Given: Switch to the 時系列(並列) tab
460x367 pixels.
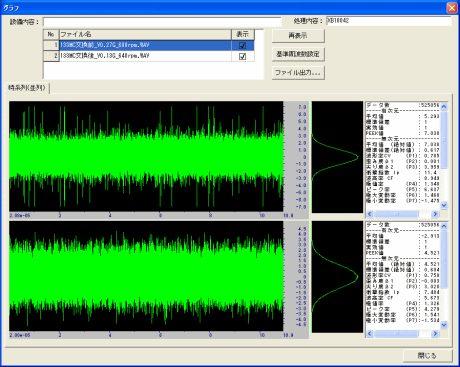Looking at the screenshot, I should [x=27, y=88].
